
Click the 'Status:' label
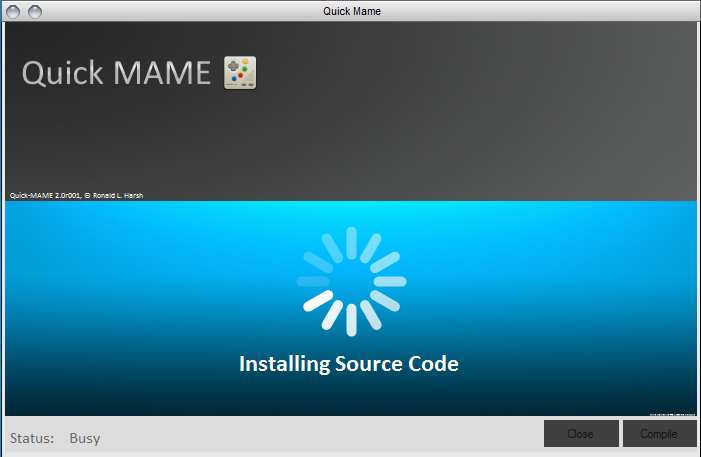click(32, 438)
